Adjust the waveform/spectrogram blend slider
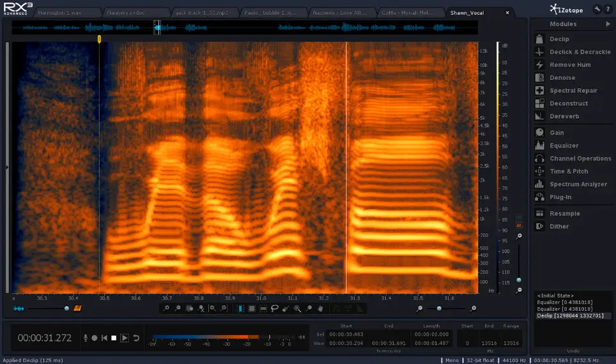The height and width of the screenshot is (364, 616). point(66,308)
